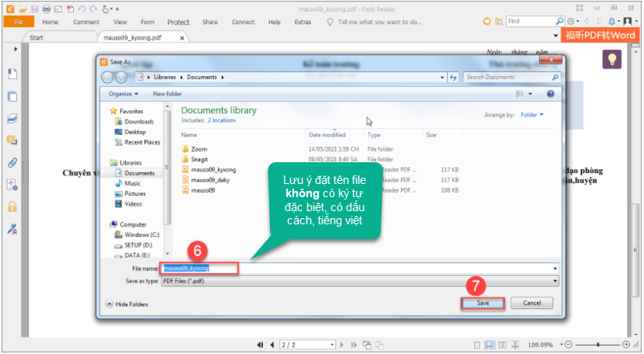Open the Comment ribbon tab
The width and height of the screenshot is (644, 354).
[x=86, y=22]
